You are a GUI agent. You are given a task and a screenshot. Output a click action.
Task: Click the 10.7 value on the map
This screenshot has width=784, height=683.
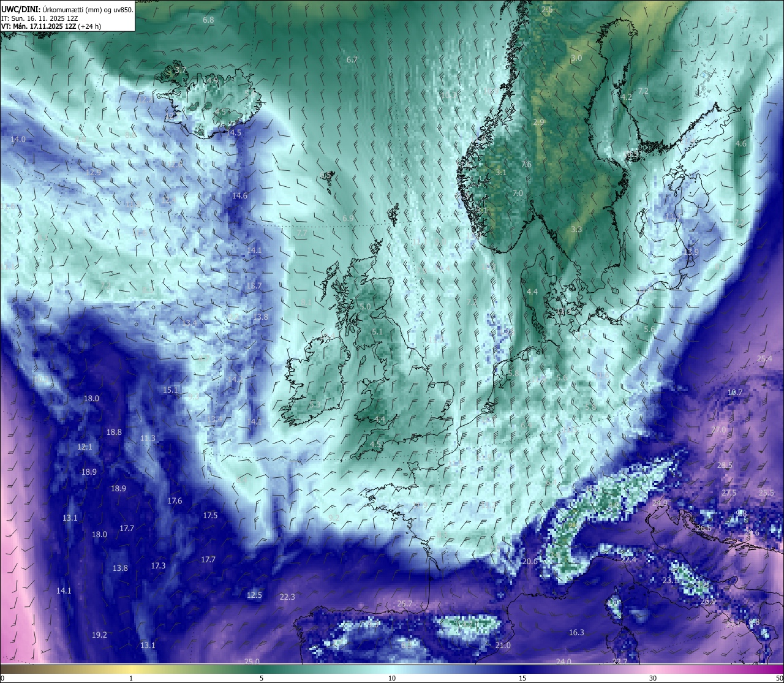pyautogui.click(x=735, y=393)
